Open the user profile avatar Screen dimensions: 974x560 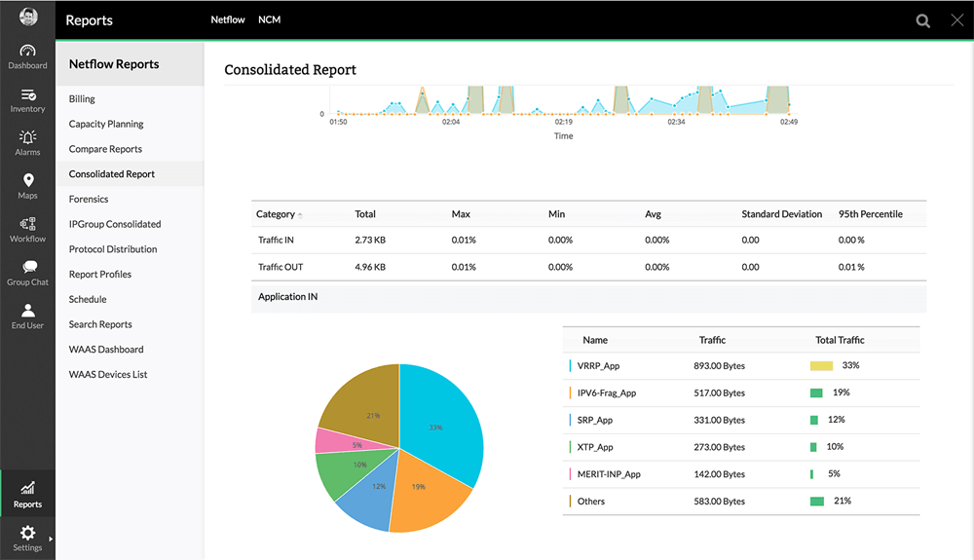tap(28, 17)
